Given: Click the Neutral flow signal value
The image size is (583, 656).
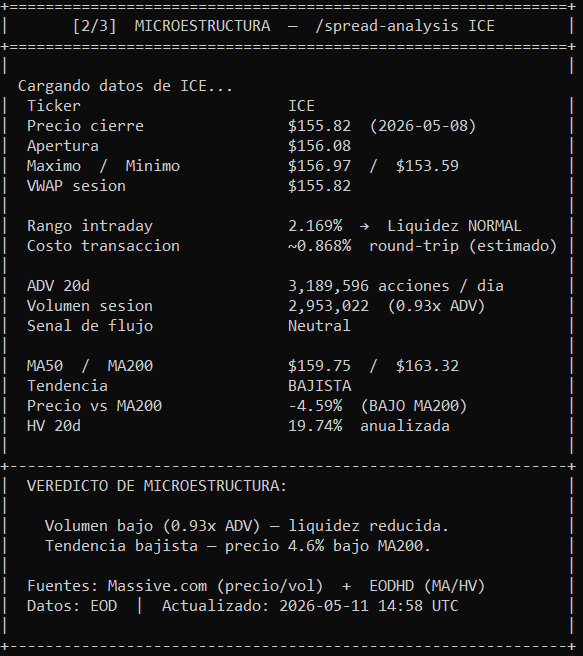Looking at the screenshot, I should click(x=319, y=326).
